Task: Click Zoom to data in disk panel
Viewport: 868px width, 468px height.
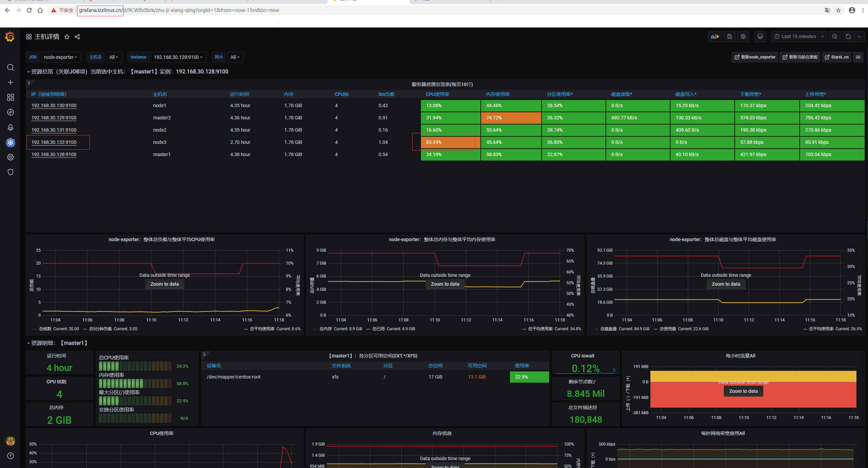Action: [726, 284]
